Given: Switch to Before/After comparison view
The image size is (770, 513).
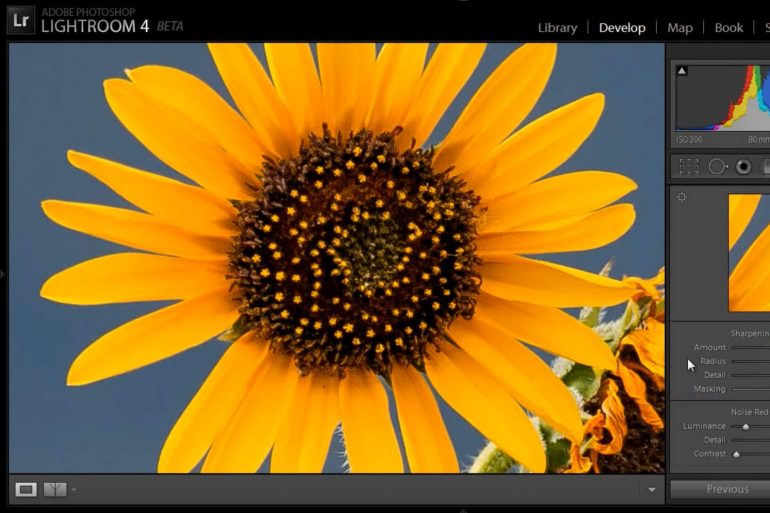Looking at the screenshot, I should click(x=55, y=489).
